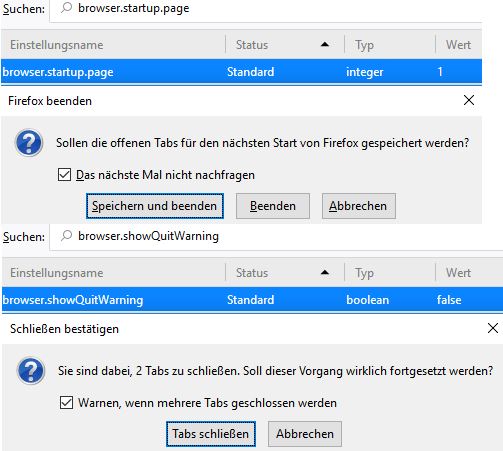Select the browser.startup.page preference row
503x451 pixels.
coord(241,72)
